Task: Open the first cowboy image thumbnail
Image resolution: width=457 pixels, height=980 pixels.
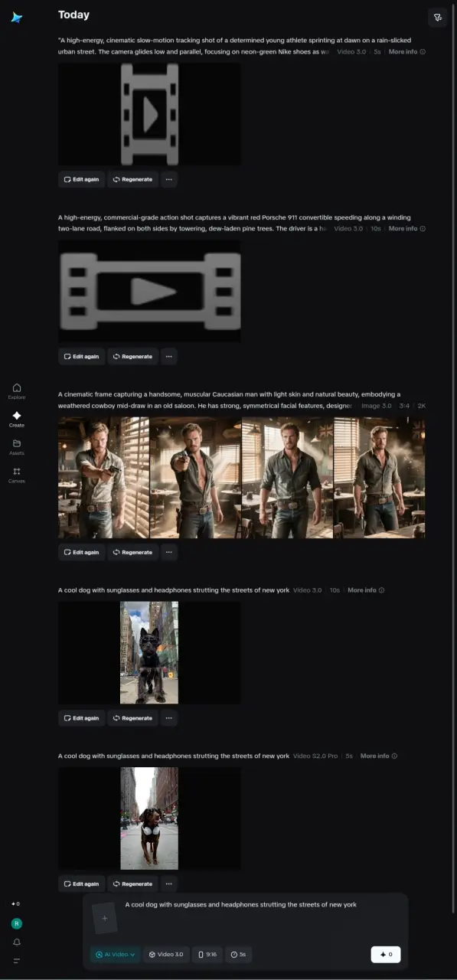Action: click(103, 477)
